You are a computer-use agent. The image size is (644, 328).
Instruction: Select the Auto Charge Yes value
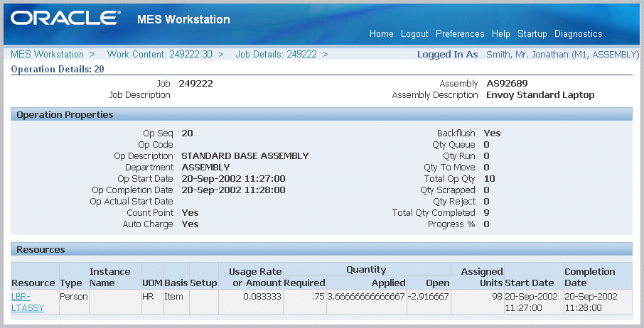[x=190, y=224]
